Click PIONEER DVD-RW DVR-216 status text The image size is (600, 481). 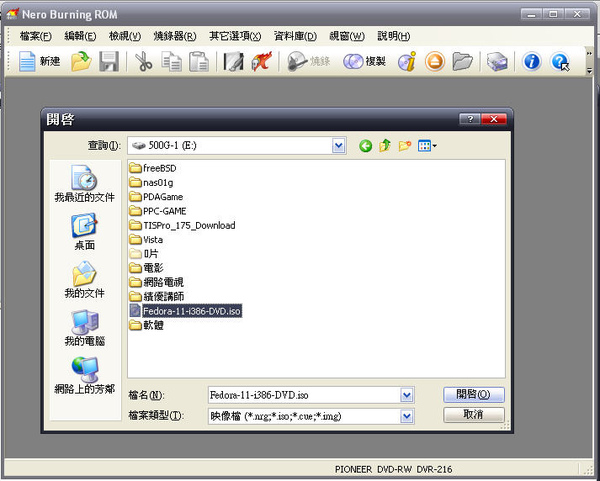point(393,469)
